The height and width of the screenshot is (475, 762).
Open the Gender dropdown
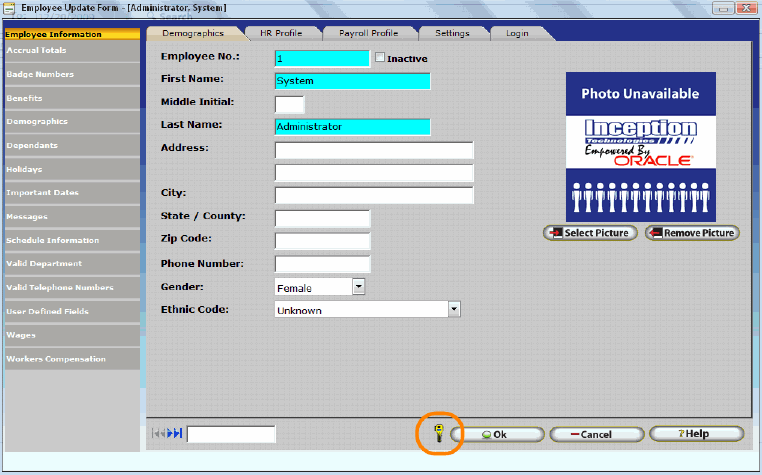[358, 287]
